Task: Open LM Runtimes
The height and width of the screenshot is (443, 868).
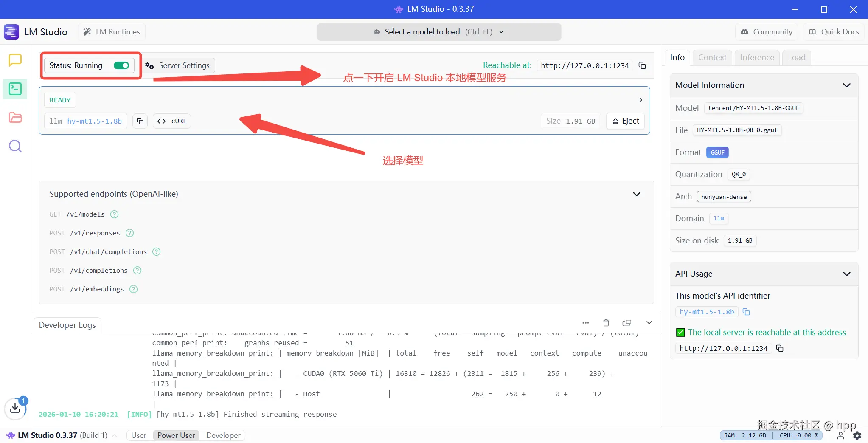Action: pyautogui.click(x=112, y=32)
